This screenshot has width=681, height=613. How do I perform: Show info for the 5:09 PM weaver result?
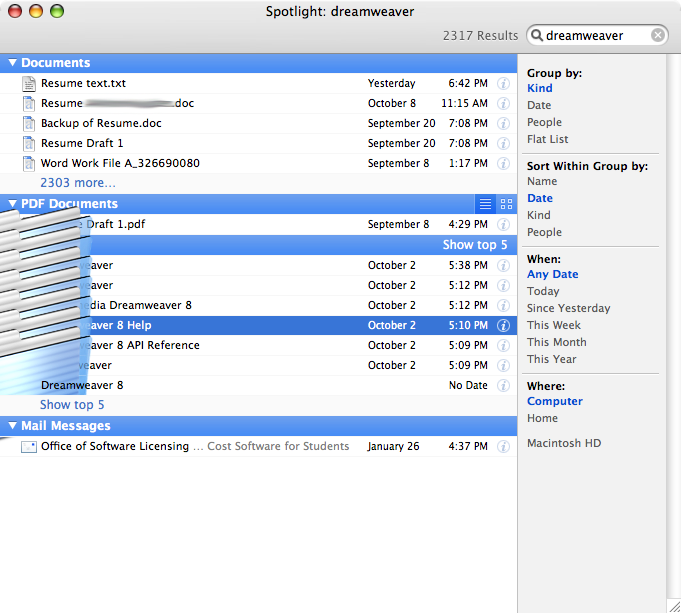[503, 365]
